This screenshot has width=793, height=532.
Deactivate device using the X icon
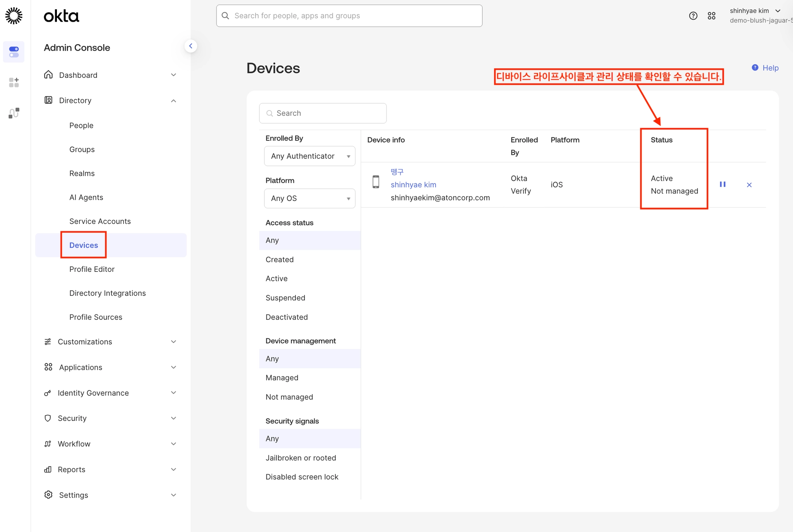coord(749,185)
